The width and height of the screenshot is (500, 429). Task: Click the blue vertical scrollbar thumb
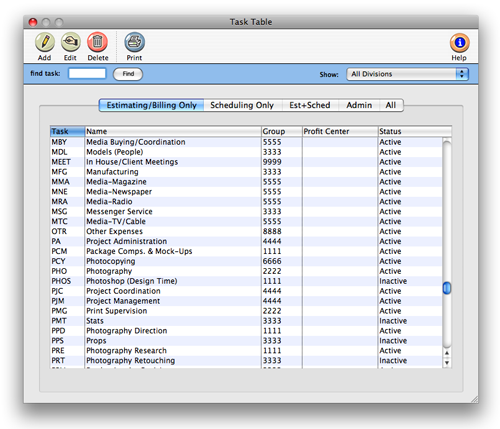pyautogui.click(x=447, y=288)
